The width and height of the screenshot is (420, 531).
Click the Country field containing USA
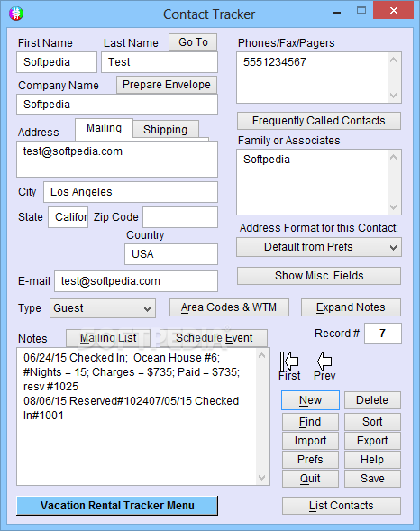click(171, 254)
